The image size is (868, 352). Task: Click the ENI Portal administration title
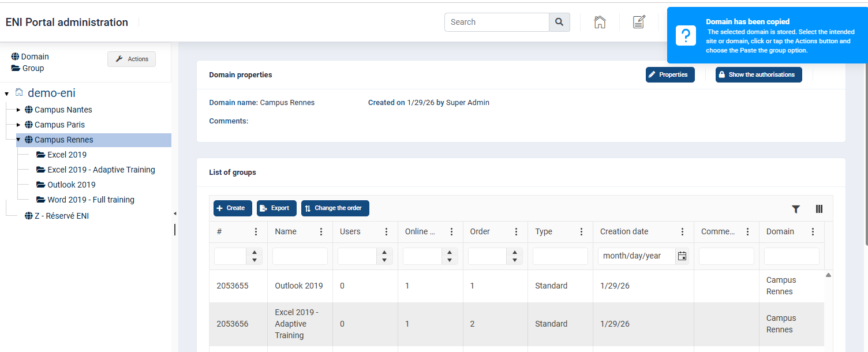(67, 23)
